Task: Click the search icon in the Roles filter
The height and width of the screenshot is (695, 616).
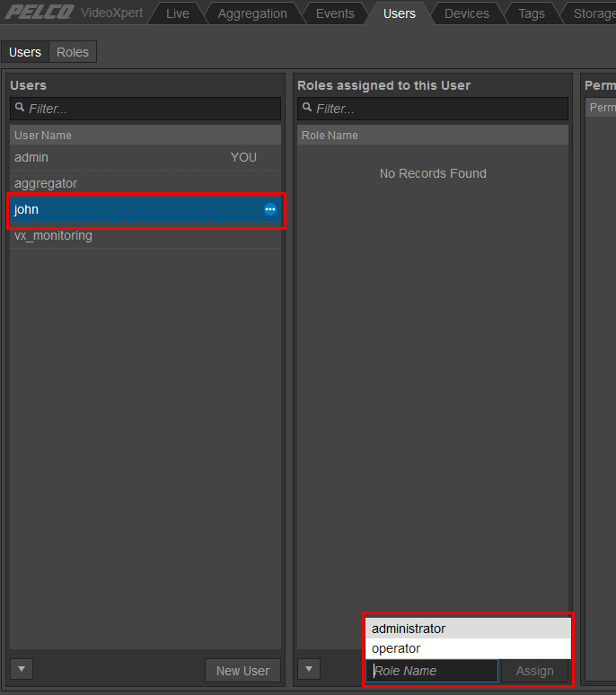Action: click(307, 107)
